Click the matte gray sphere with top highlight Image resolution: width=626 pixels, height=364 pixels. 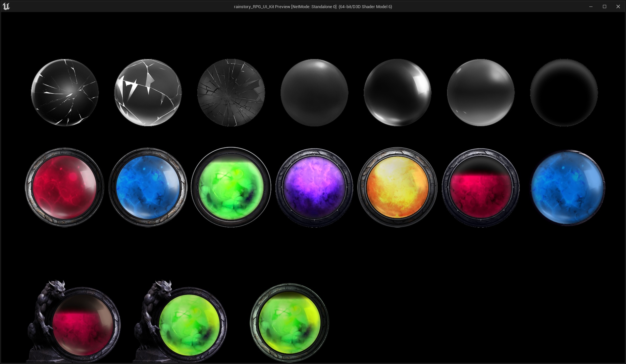coord(314,93)
